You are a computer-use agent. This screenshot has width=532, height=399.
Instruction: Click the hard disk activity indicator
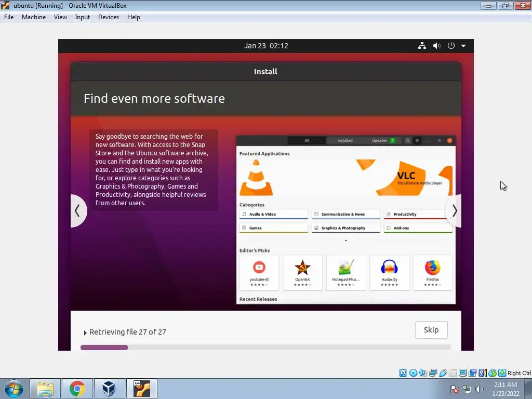click(403, 373)
